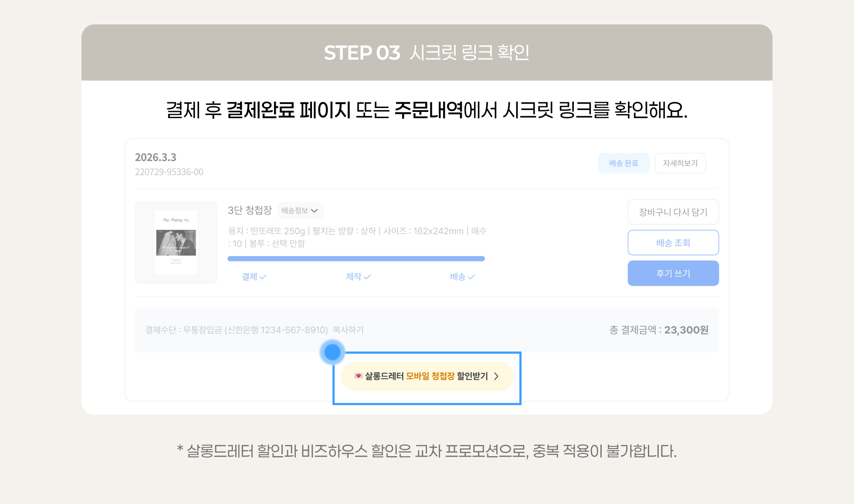Click the blue glowing dot marker
The image size is (854, 504).
(x=332, y=352)
